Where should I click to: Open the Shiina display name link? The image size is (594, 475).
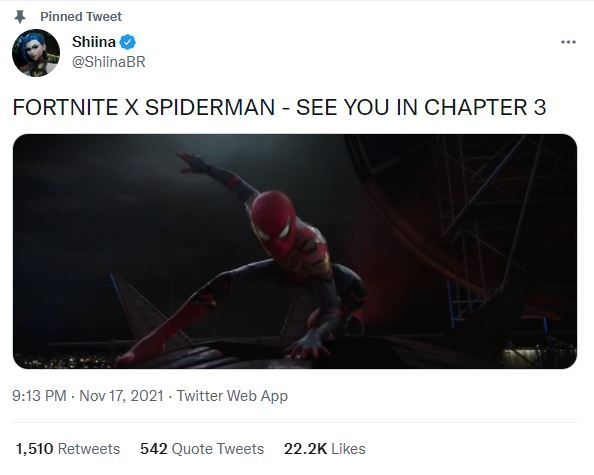(94, 42)
